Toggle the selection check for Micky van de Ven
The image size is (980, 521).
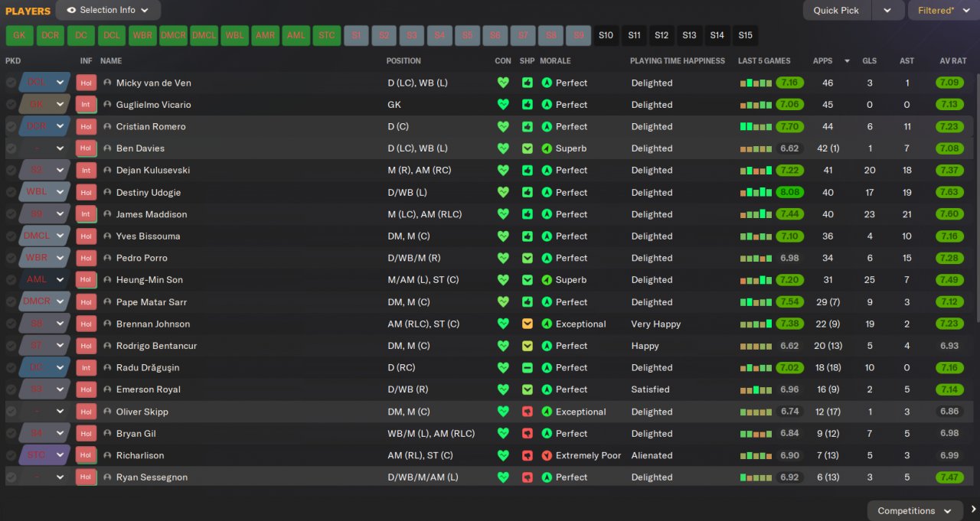click(11, 83)
